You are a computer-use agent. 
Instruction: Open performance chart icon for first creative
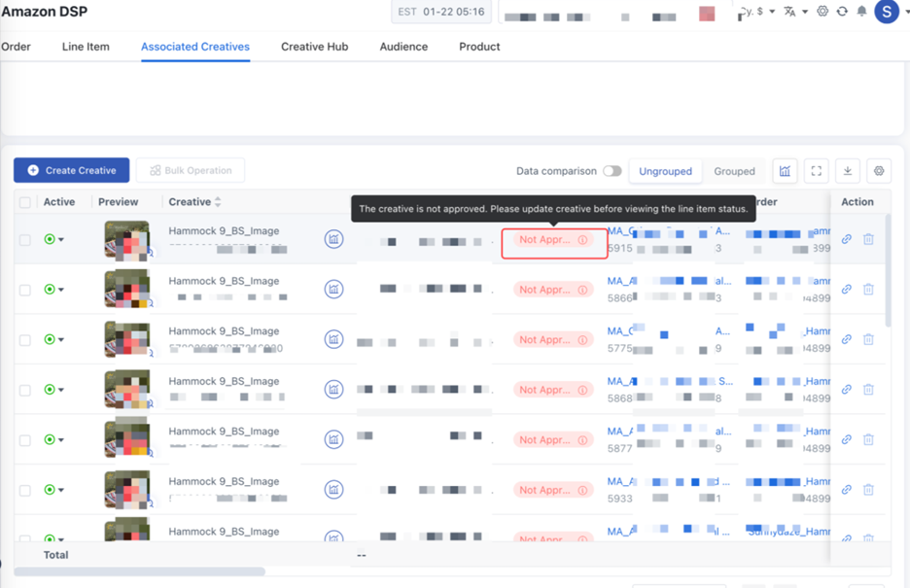[x=333, y=239]
